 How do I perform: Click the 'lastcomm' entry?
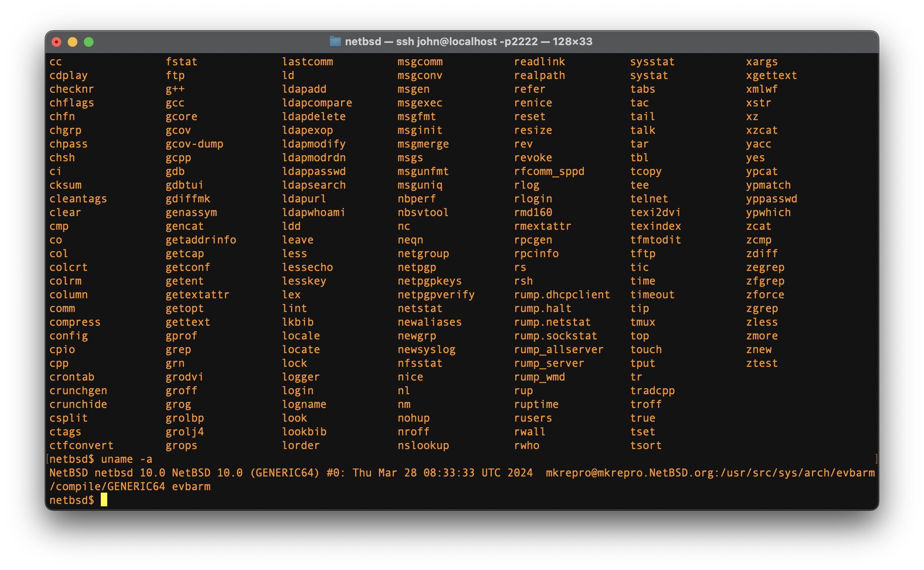pyautogui.click(x=308, y=62)
